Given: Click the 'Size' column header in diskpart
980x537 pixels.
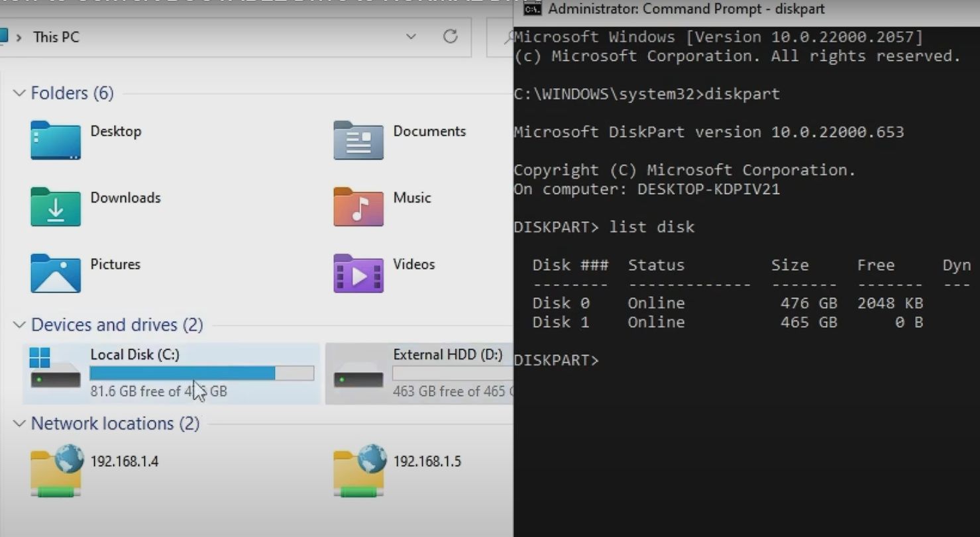Looking at the screenshot, I should (790, 266).
